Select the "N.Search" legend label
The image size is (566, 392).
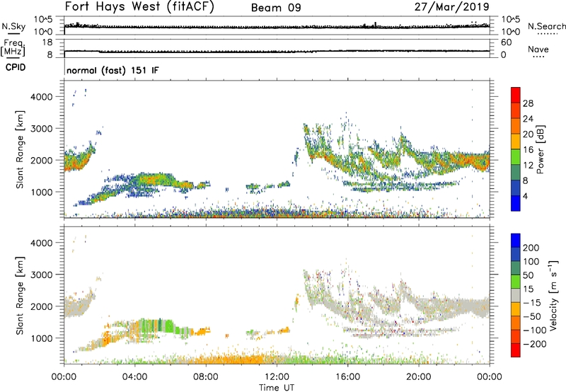pyautogui.click(x=546, y=26)
